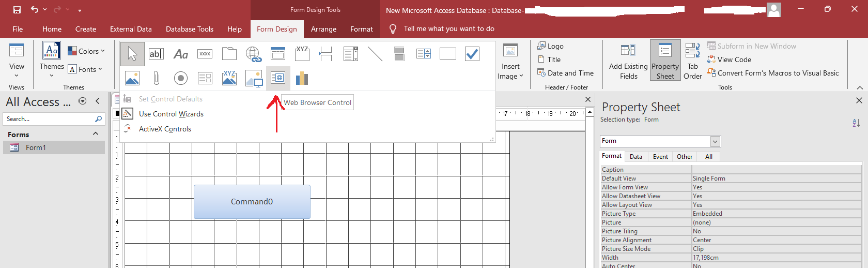Viewport: 868px width, 268px height.
Task: Open the Undo history dropdown arrow
Action: [x=45, y=9]
